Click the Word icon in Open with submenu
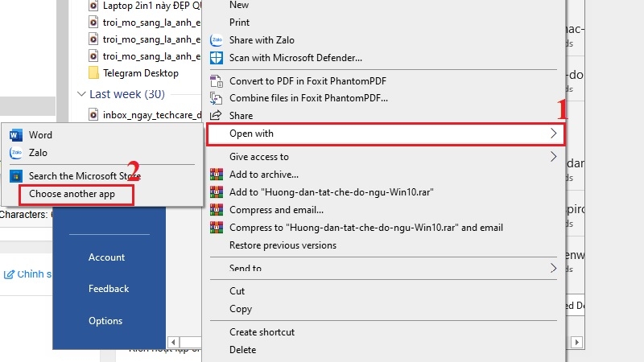 click(16, 135)
